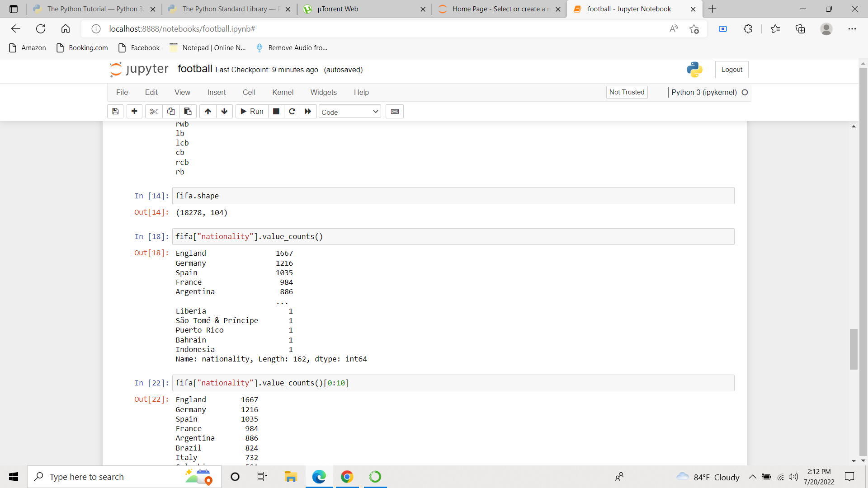Restart kernel and run all with fast-forward icon
This screenshot has width=868, height=488.
tap(308, 111)
